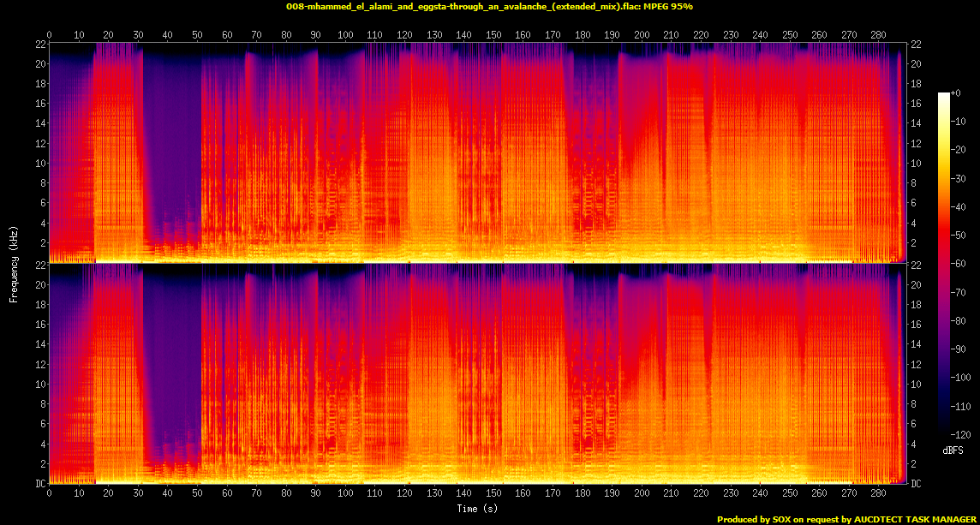Select the 150 second mark on bottom time axis
The image size is (980, 525).
click(493, 494)
